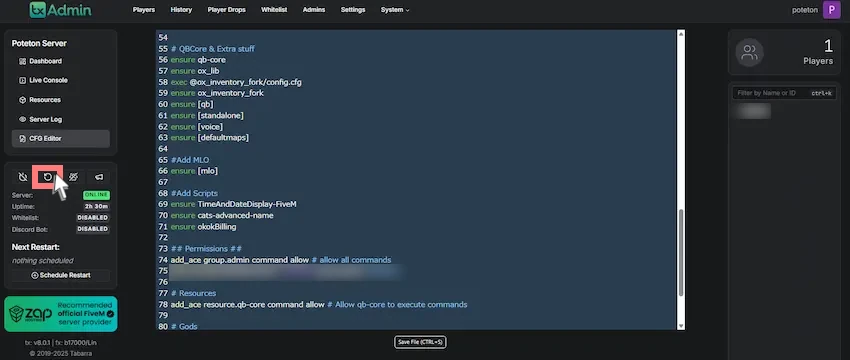
Task: Open the History page
Action: pyautogui.click(x=181, y=10)
